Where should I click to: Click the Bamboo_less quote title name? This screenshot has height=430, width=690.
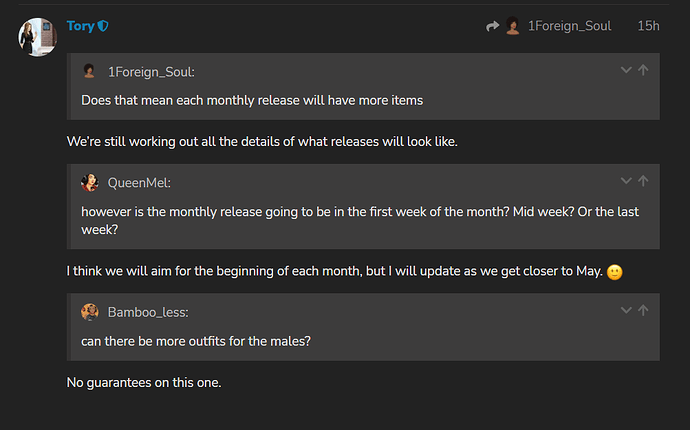(x=148, y=312)
